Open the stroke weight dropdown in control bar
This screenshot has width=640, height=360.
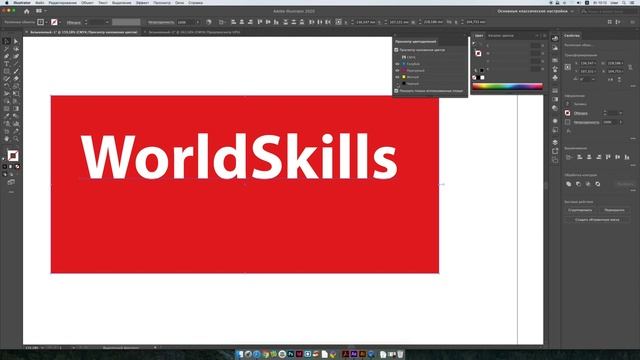coord(107,22)
